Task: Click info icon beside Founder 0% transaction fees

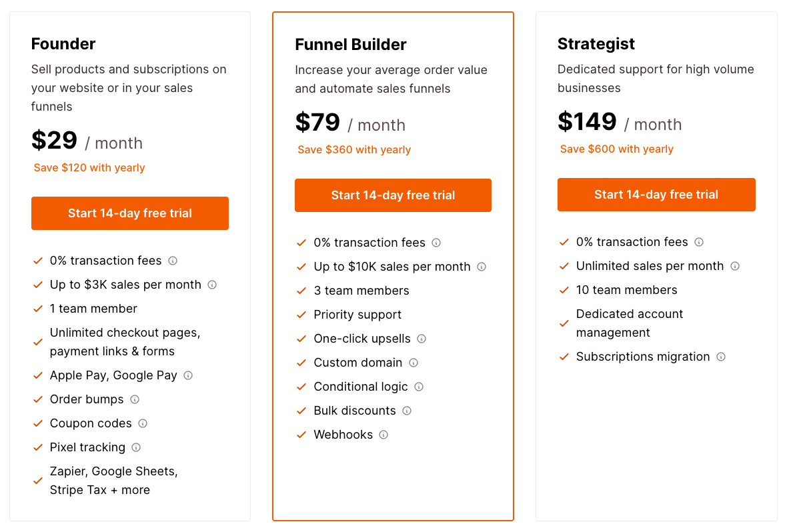Action: click(173, 261)
